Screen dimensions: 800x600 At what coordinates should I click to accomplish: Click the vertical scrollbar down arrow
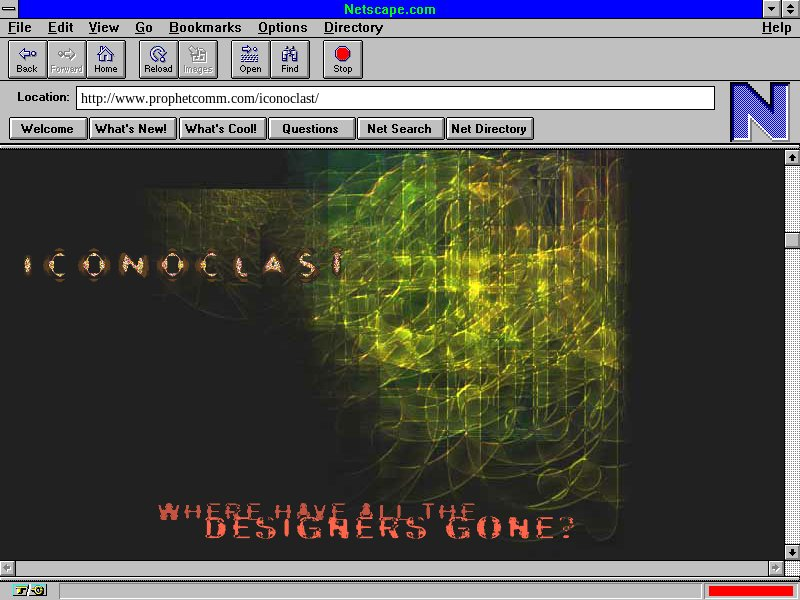792,551
